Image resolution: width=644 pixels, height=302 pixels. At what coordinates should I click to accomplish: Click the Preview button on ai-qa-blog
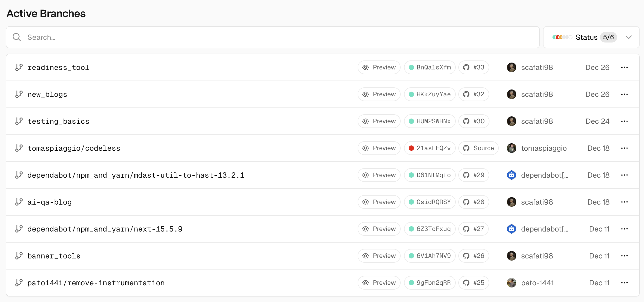point(379,202)
